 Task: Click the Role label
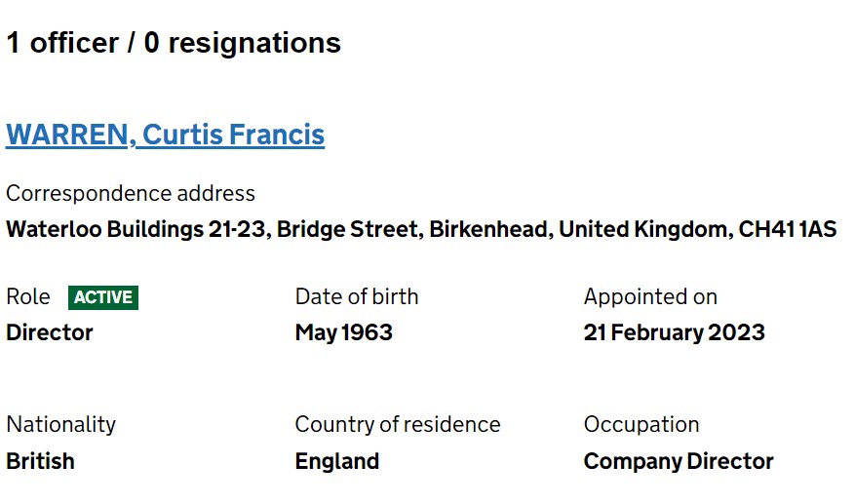(28, 297)
